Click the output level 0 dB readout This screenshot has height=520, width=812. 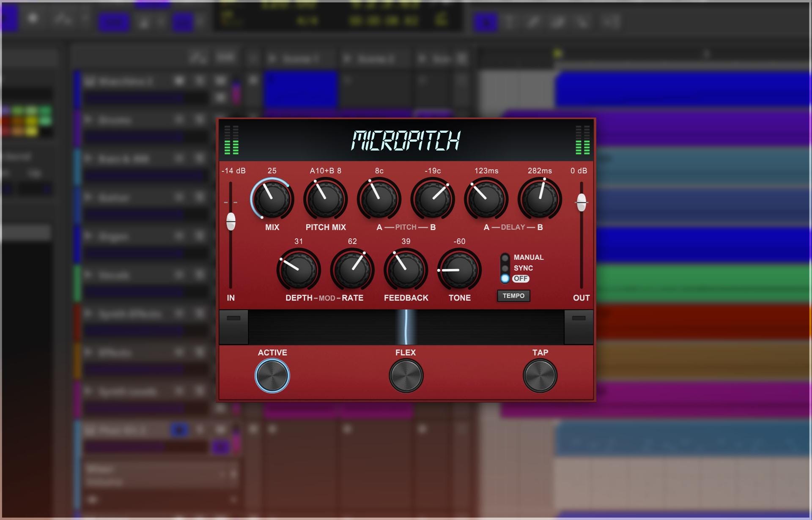579,171
